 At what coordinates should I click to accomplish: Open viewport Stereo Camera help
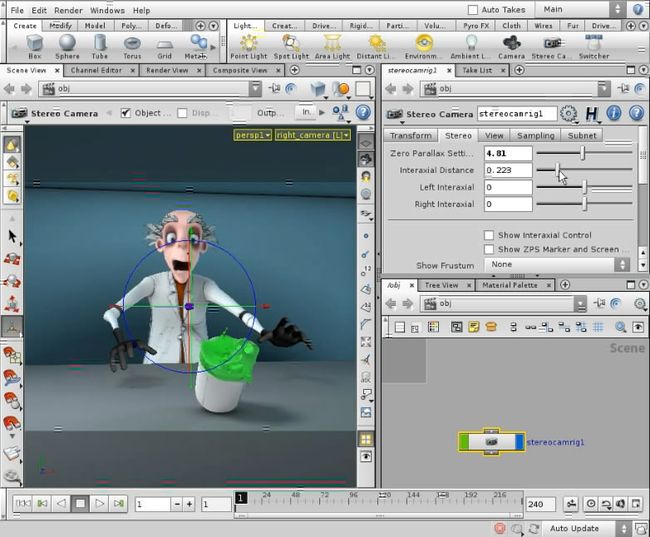[363, 112]
